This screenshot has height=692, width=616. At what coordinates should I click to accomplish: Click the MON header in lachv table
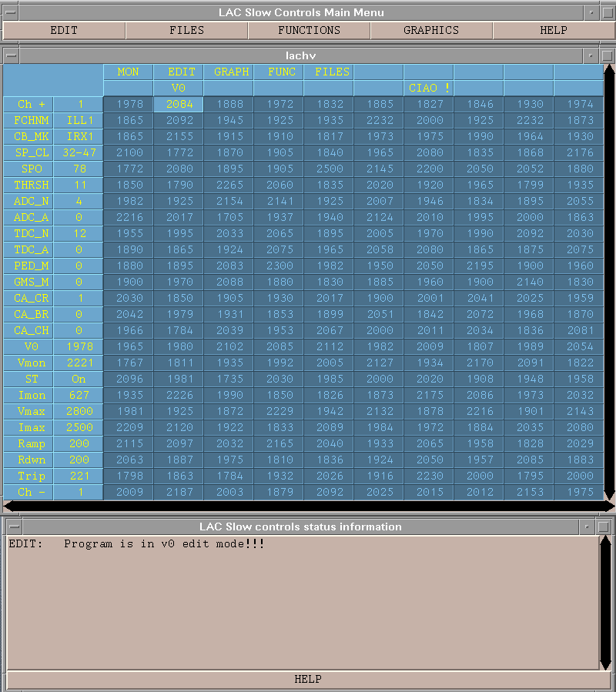pos(128,72)
